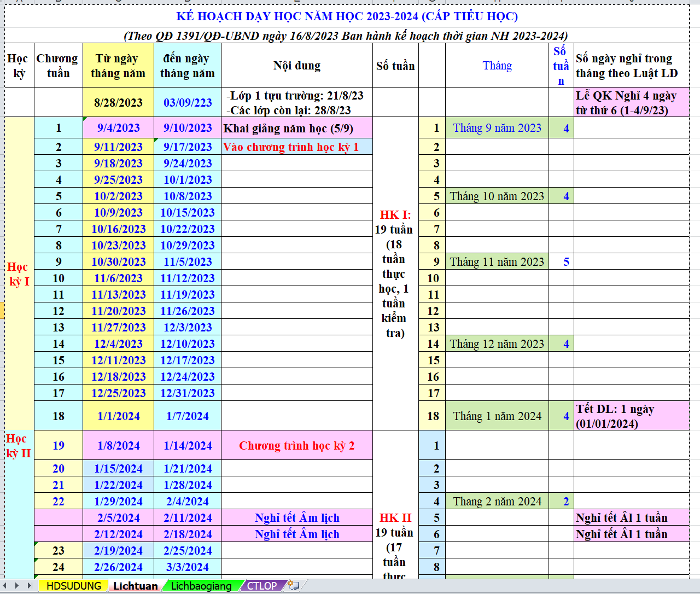This screenshot has height=594, width=700.
Task: Click the next sheet navigation arrow
Action: [x=17, y=585]
